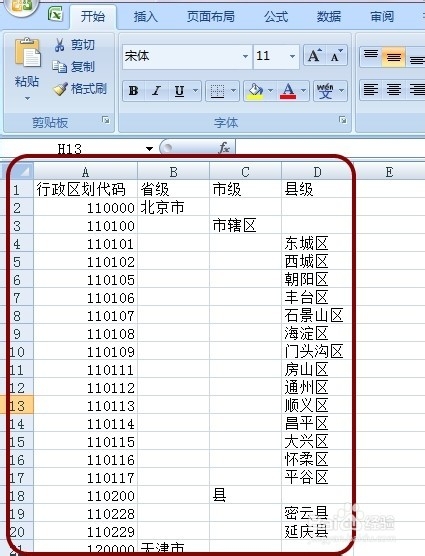Decrease font size with the small A

point(336,56)
